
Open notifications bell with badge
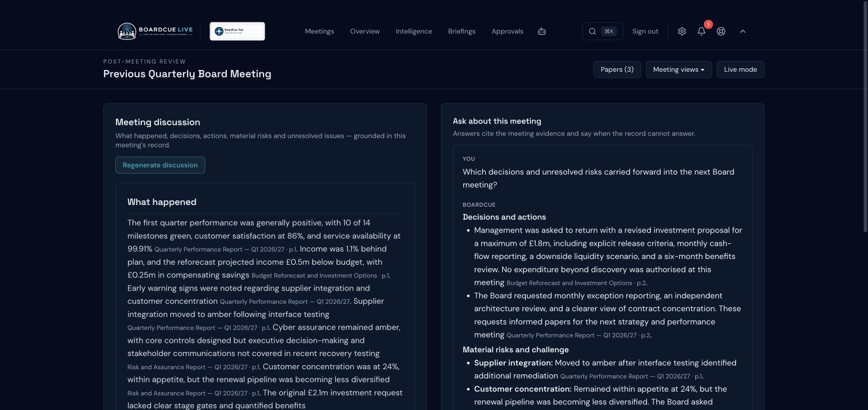click(x=702, y=31)
